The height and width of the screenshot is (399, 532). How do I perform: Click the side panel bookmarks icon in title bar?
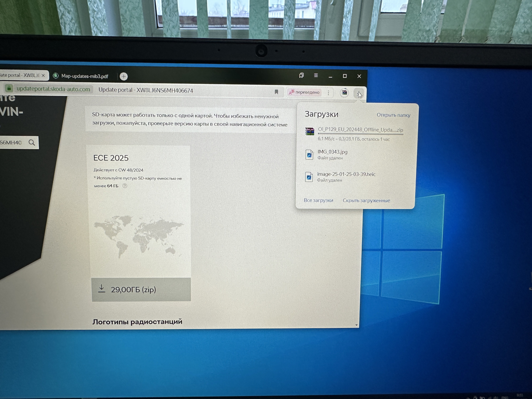(x=301, y=75)
